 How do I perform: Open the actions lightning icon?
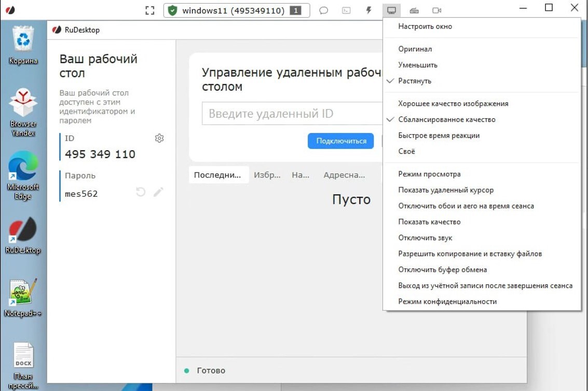(368, 10)
